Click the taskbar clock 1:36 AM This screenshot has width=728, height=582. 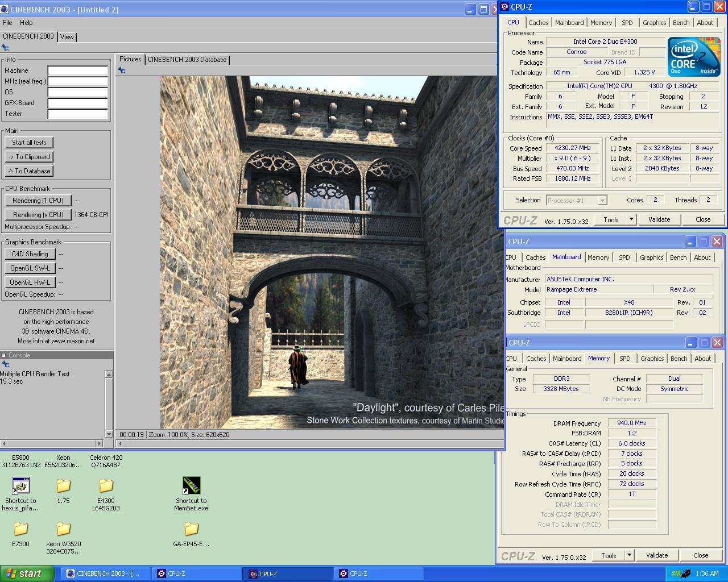(707, 573)
